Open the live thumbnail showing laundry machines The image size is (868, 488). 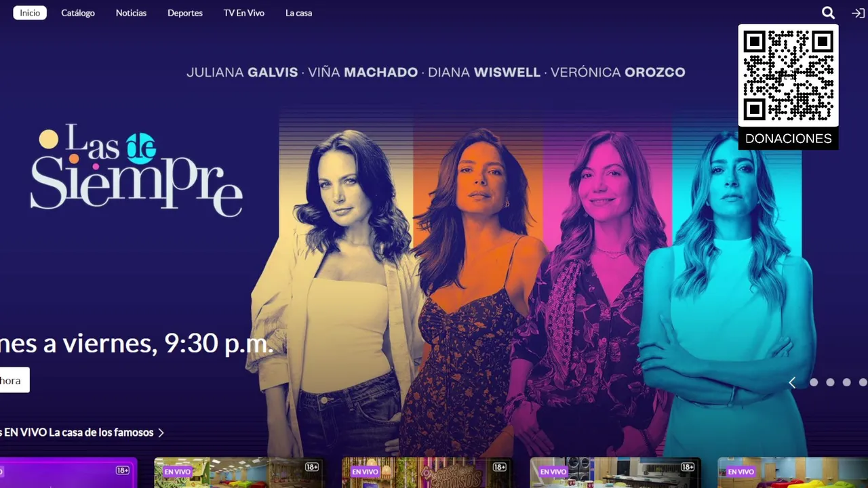pos(615,472)
